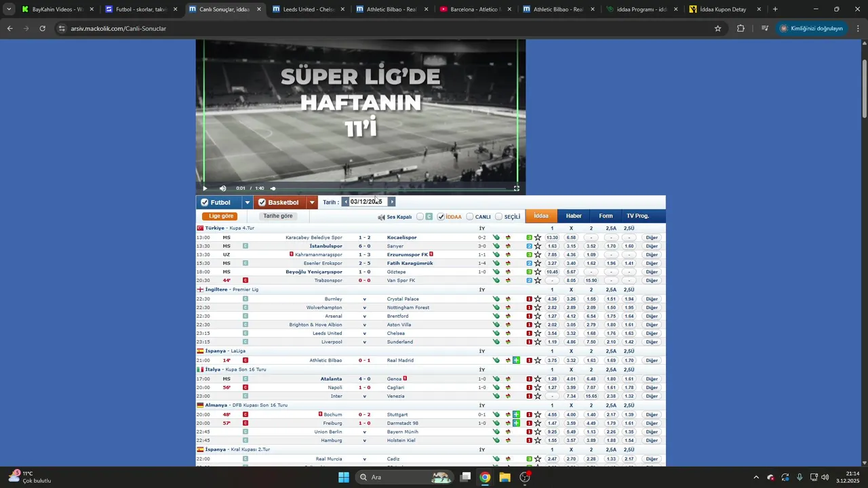Viewport: 868px width, 488px height.
Task: Open the Kocaelispor team link
Action: pyautogui.click(x=402, y=238)
